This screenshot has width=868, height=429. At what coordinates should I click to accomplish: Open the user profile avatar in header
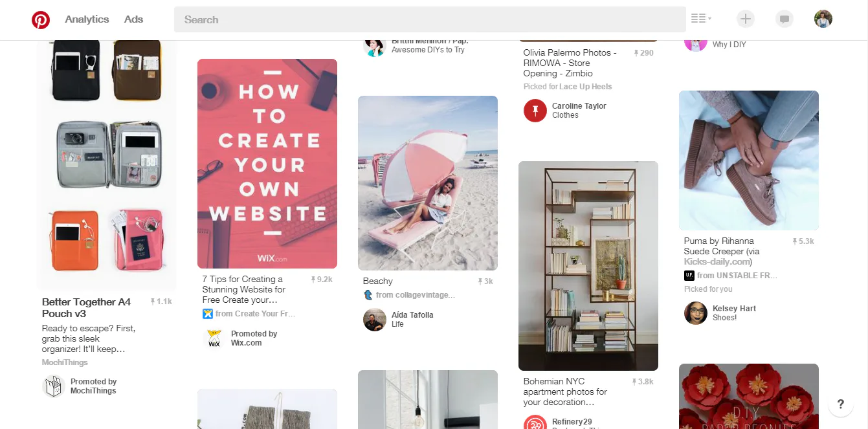[823, 19]
